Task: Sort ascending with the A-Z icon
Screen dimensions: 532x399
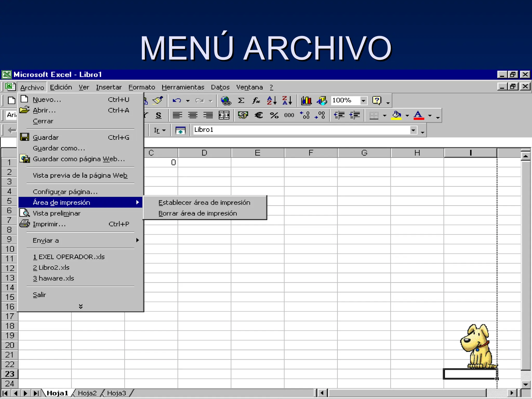Action: point(272,101)
